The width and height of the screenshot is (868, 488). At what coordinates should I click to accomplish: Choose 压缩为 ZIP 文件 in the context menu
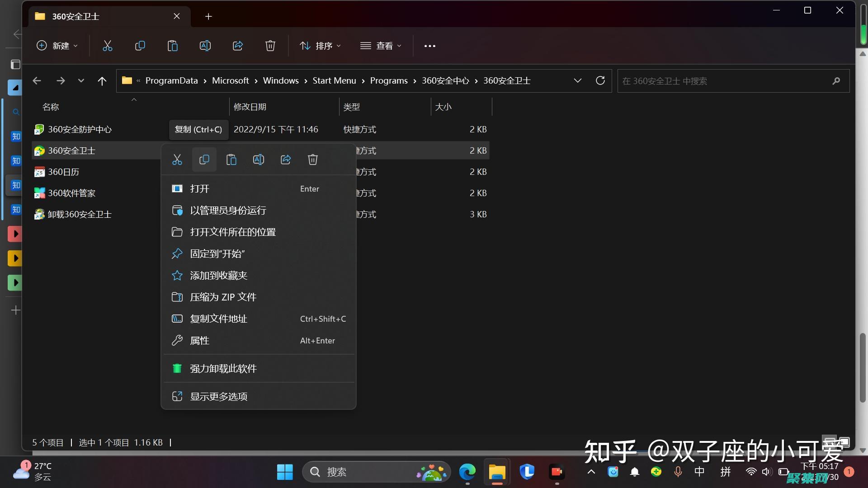(223, 297)
